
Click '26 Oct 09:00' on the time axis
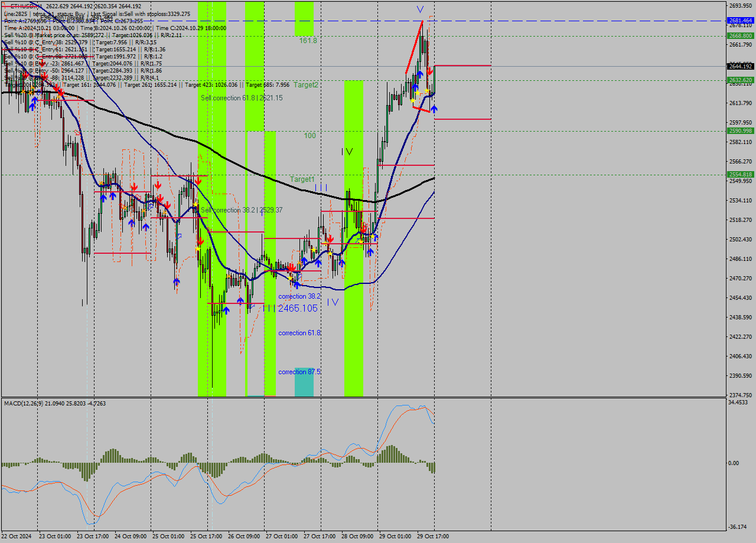pos(244,537)
